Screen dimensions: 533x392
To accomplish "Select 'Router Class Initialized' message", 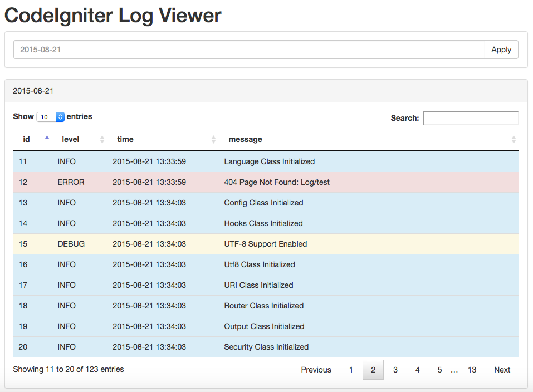I will pos(264,306).
